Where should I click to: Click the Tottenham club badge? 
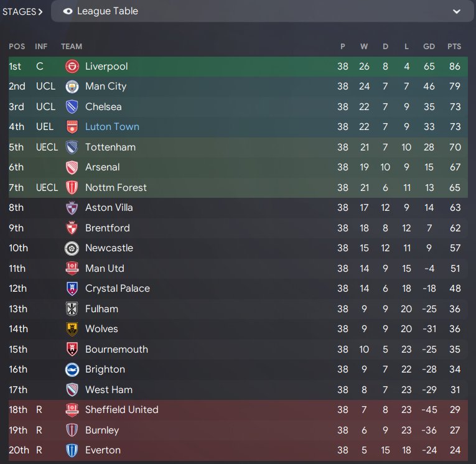[72, 147]
